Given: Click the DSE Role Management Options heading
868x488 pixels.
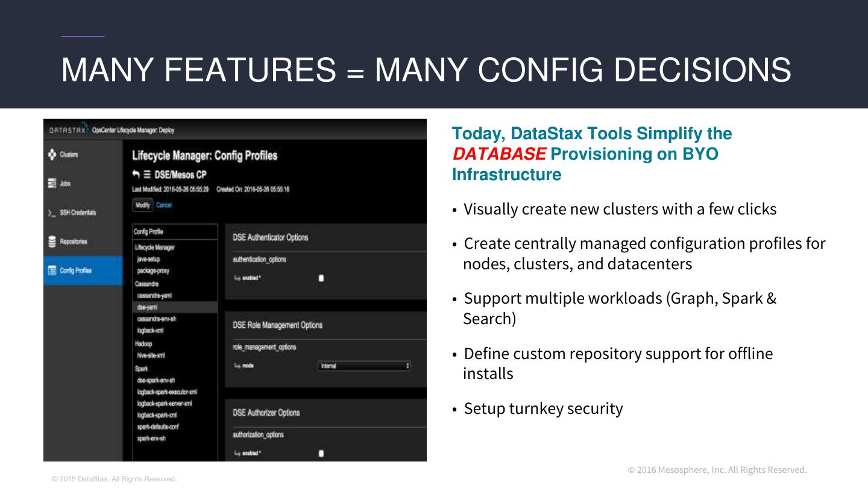Looking at the screenshot, I should click(278, 325).
